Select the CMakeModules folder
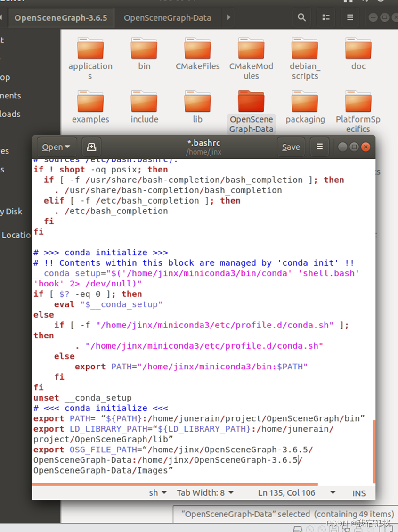 click(x=251, y=59)
